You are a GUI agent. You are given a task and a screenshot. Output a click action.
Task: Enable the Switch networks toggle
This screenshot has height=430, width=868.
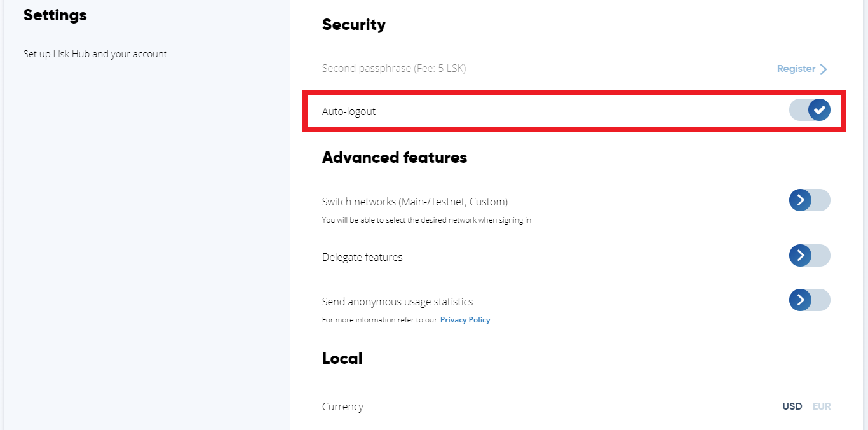click(810, 200)
